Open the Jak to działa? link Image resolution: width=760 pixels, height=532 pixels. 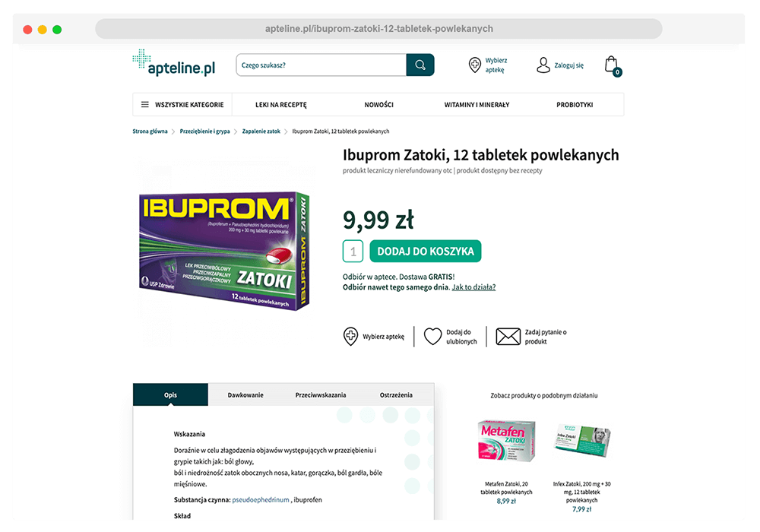click(473, 287)
